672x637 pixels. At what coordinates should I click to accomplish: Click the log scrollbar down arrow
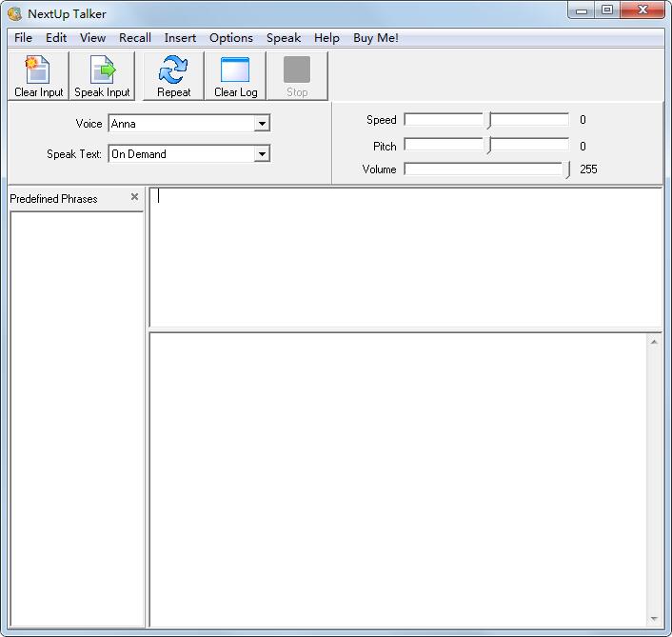pos(654,619)
